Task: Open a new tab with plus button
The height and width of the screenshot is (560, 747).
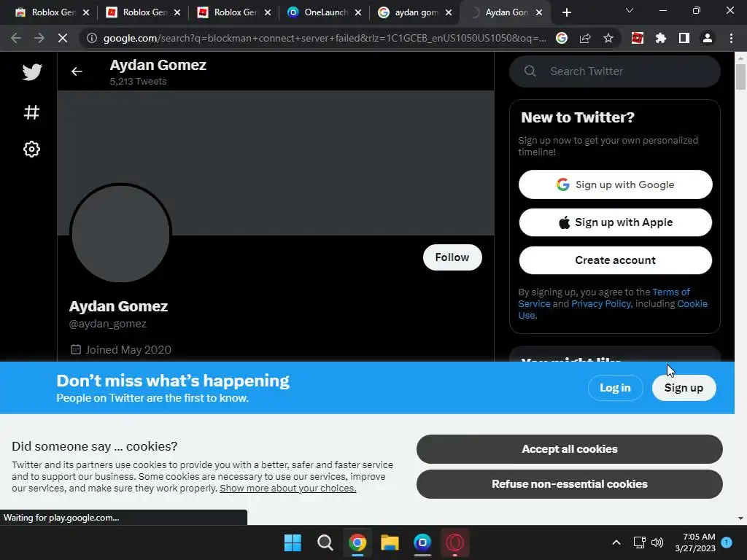Action: (566, 13)
